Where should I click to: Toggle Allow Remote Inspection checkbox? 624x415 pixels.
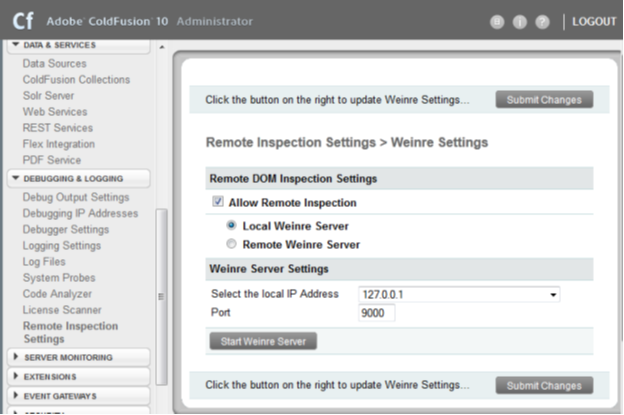[218, 202]
